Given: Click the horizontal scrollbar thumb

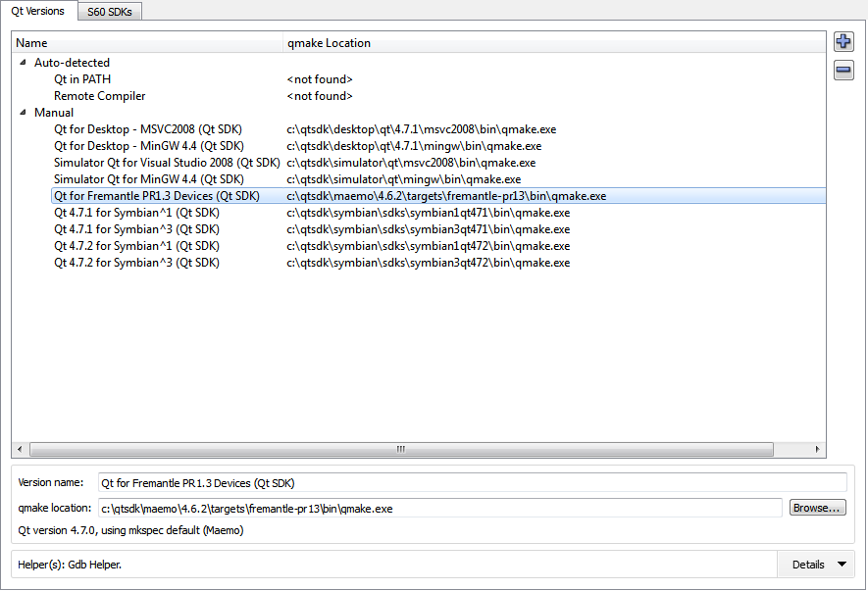Looking at the screenshot, I should point(401,449).
